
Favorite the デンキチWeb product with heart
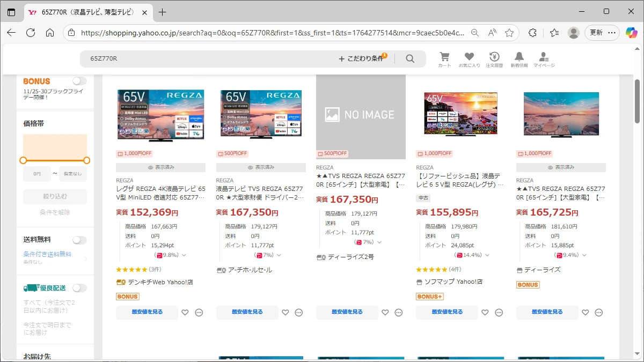(x=185, y=313)
